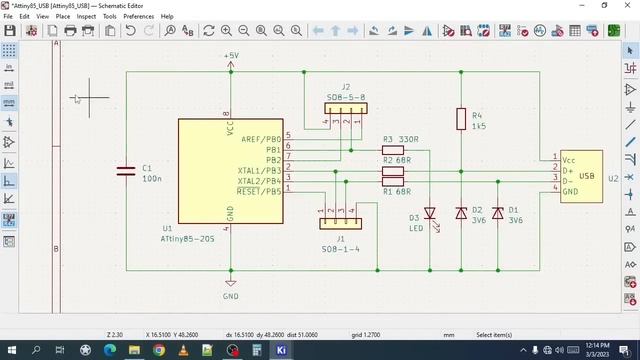Open the Page Settings icon
This screenshot has height=360, width=640.
(53, 31)
